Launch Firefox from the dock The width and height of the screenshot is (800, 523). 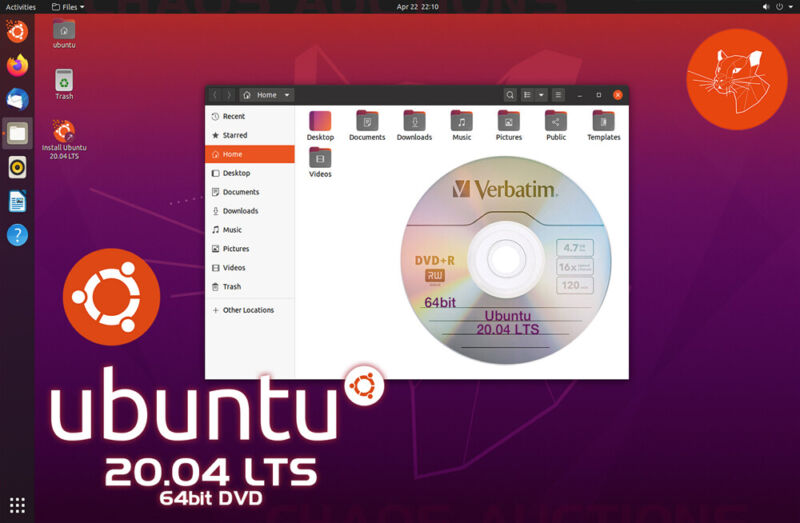click(17, 65)
